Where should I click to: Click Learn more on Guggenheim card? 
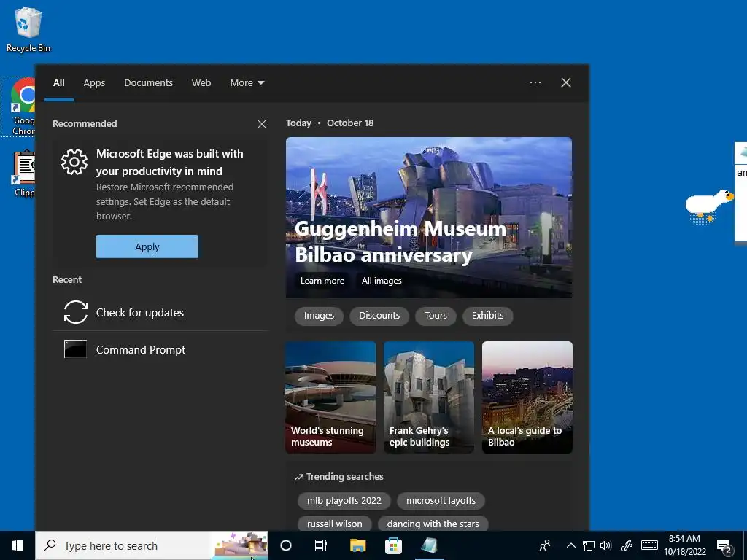(x=322, y=281)
